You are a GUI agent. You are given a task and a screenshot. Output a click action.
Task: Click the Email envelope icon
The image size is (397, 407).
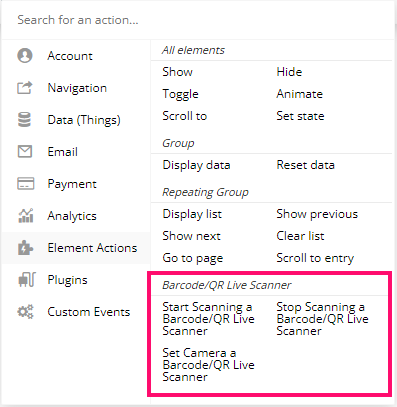coord(25,152)
